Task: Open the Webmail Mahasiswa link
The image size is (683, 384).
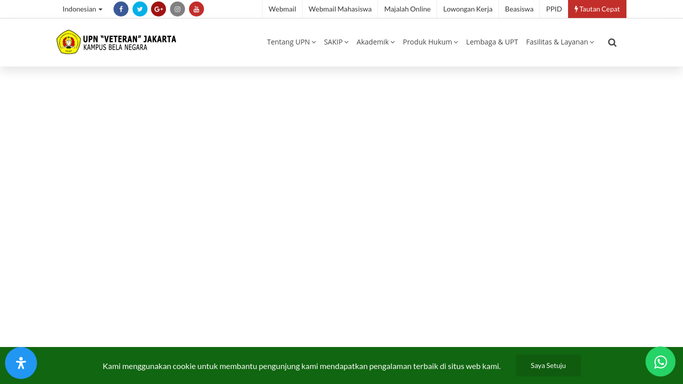Action: pyautogui.click(x=340, y=9)
